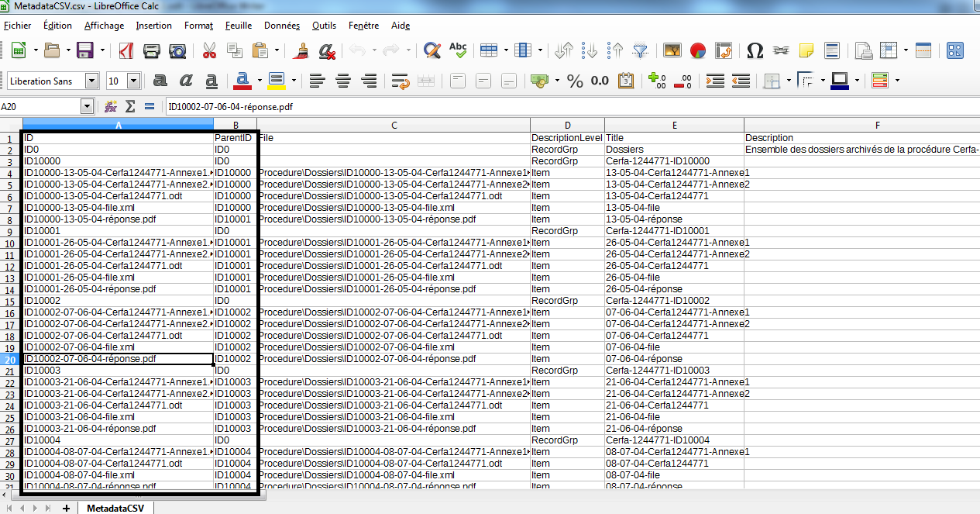Expand the font size list
Image resolution: width=980 pixels, height=514 pixels.
point(133,81)
